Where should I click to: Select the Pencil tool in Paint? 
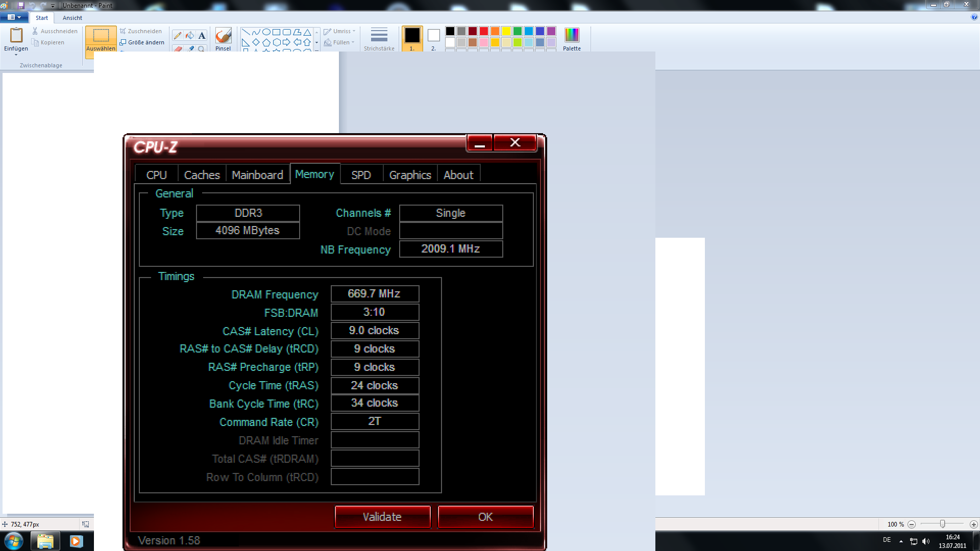click(177, 35)
